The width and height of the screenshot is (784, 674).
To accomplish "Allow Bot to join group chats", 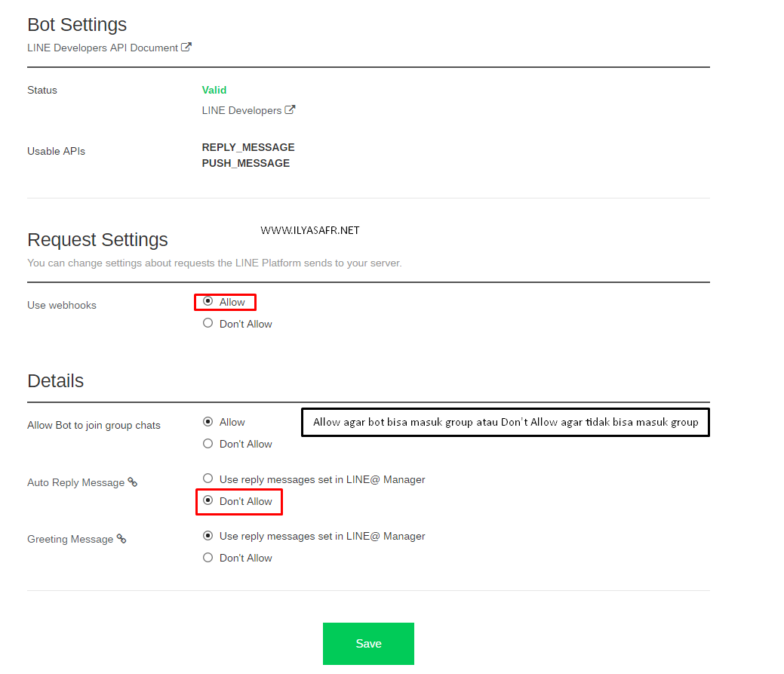I will 208,421.
